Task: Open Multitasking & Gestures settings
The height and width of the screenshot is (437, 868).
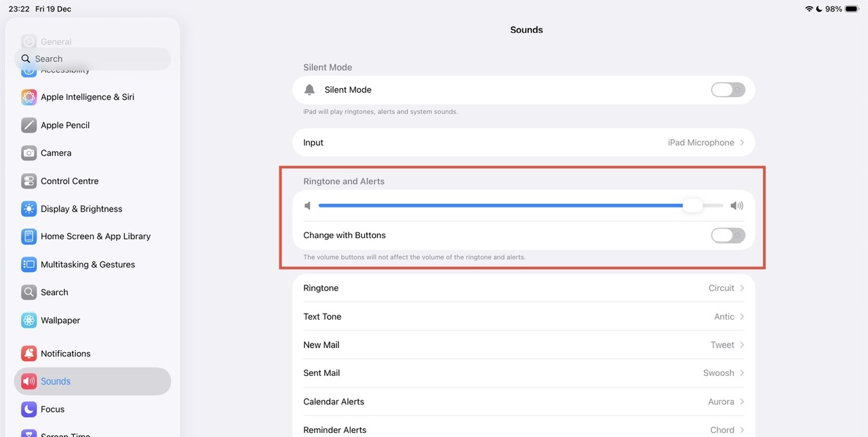Action: click(87, 265)
